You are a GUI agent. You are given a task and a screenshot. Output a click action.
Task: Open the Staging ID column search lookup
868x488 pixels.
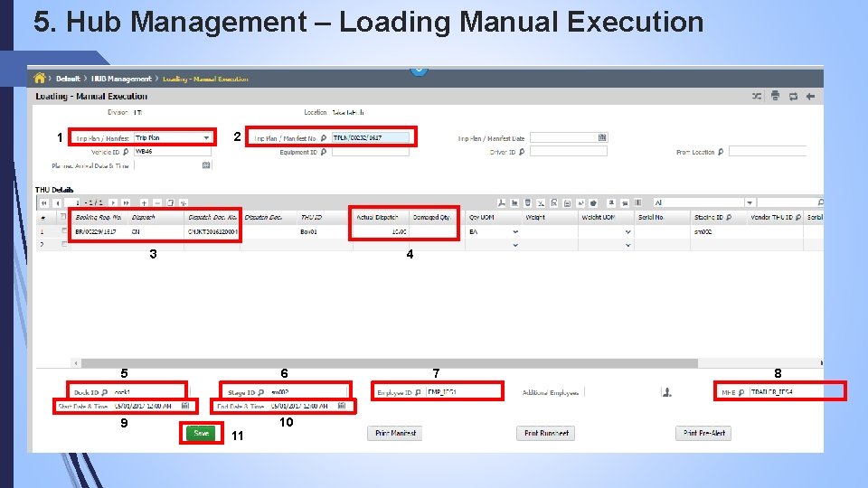(729, 218)
